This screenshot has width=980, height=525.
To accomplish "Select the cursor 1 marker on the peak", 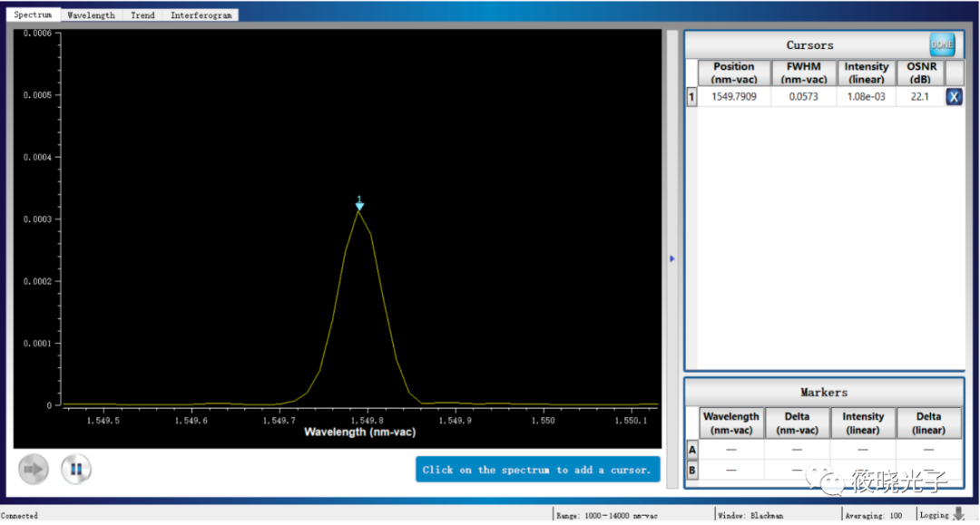I will [359, 204].
